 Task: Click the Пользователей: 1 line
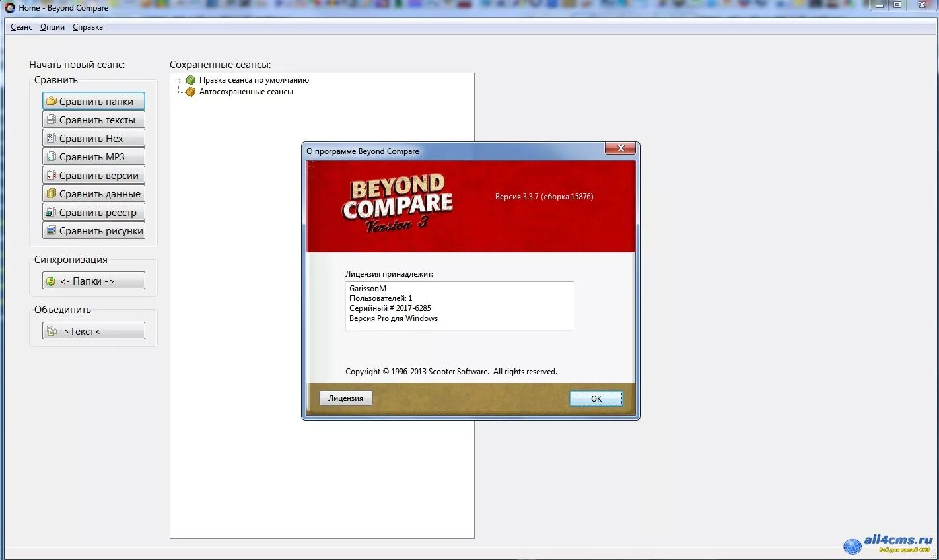click(381, 298)
